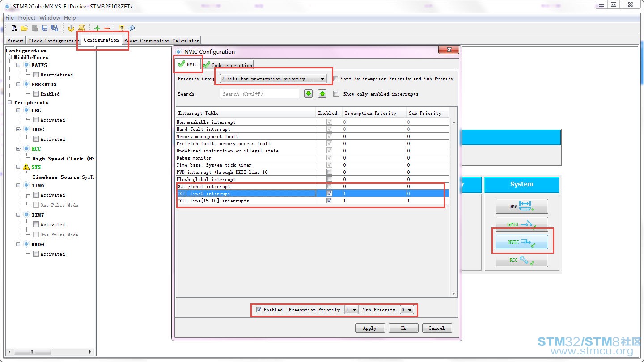Click the RCC cube icon in tree
The height and width of the screenshot is (362, 644).
tap(26, 149)
